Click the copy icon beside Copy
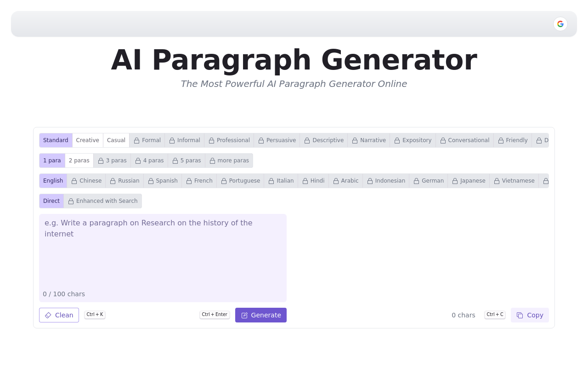Image resolution: width=588 pixels, height=368 pixels. point(520,315)
